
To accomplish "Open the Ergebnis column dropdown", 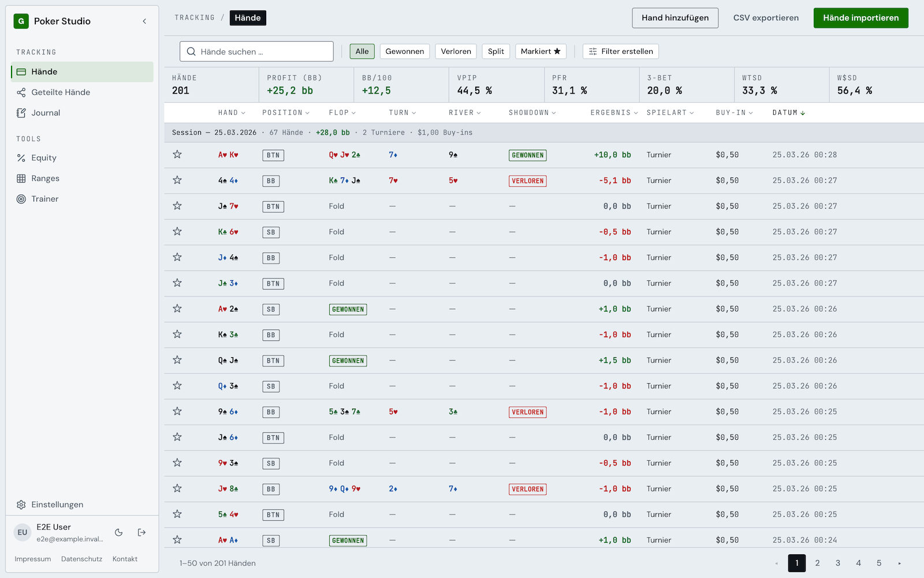I will (614, 113).
